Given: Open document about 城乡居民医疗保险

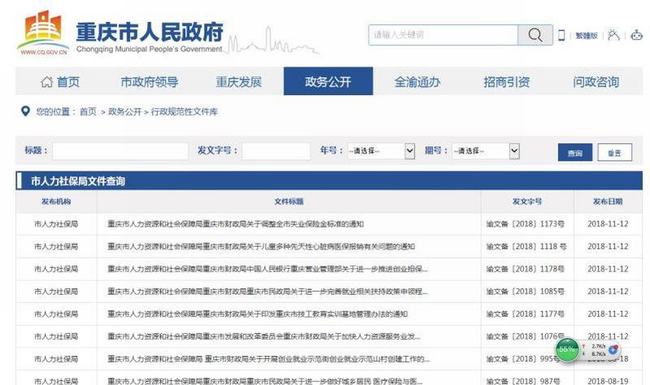Looking at the screenshot, I should click(265, 381).
